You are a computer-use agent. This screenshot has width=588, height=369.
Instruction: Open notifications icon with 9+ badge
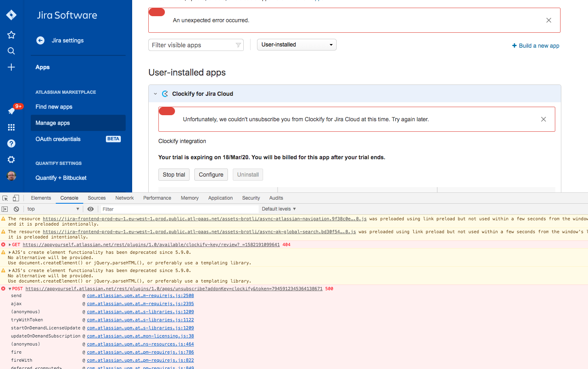pyautogui.click(x=12, y=111)
